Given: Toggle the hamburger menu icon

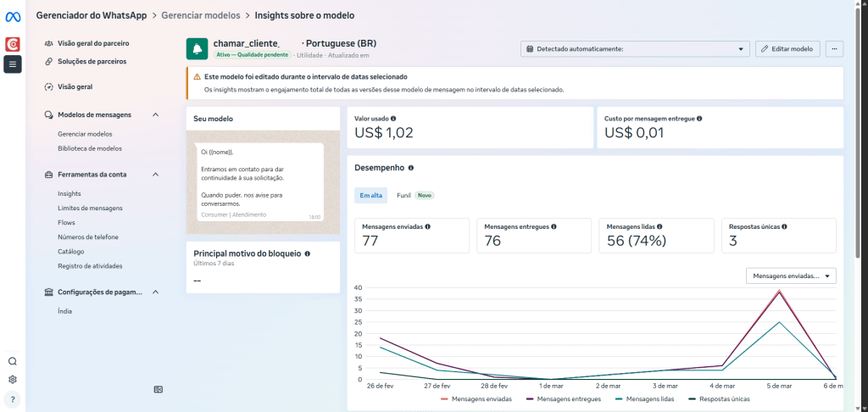Looking at the screenshot, I should click(13, 64).
